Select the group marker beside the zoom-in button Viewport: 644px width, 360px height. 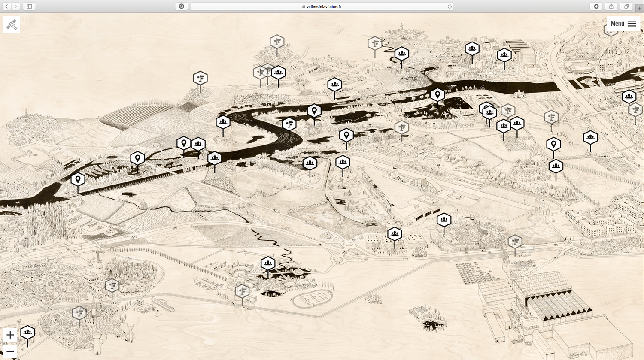click(27, 332)
